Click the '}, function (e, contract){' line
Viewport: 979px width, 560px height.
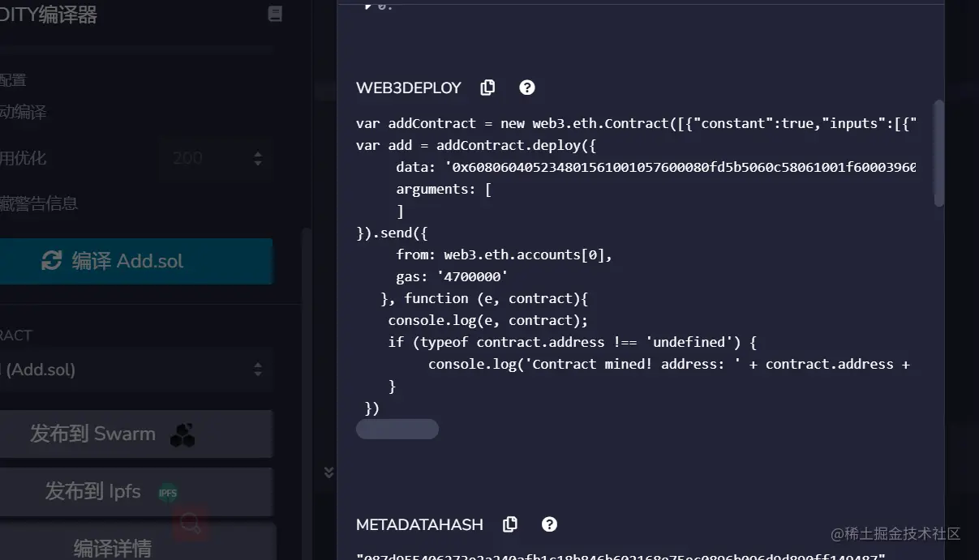(x=484, y=298)
